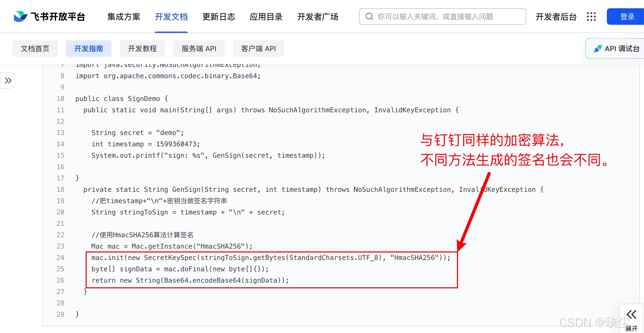
Task: Click the mac.init SecretKeySpec code line
Action: (x=271, y=258)
